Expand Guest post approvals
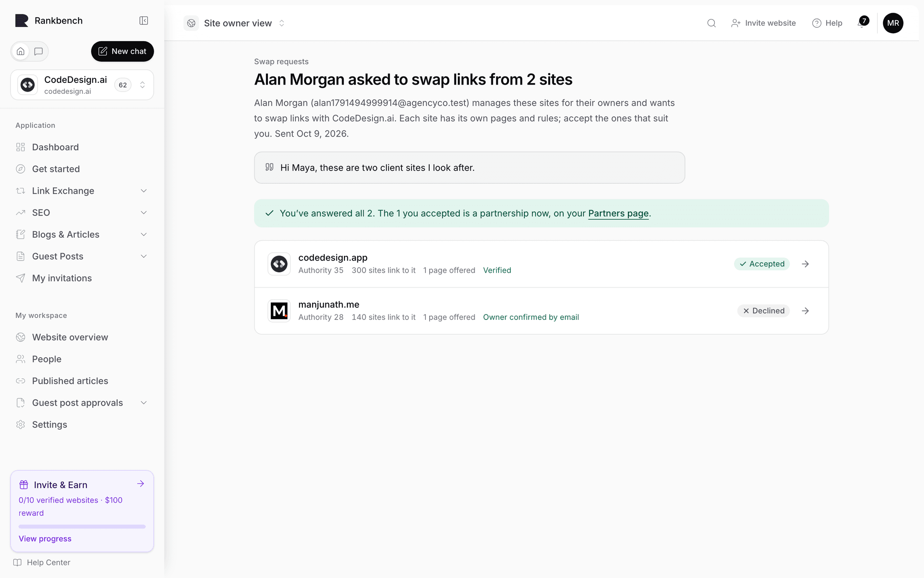The width and height of the screenshot is (924, 578). coord(82,403)
